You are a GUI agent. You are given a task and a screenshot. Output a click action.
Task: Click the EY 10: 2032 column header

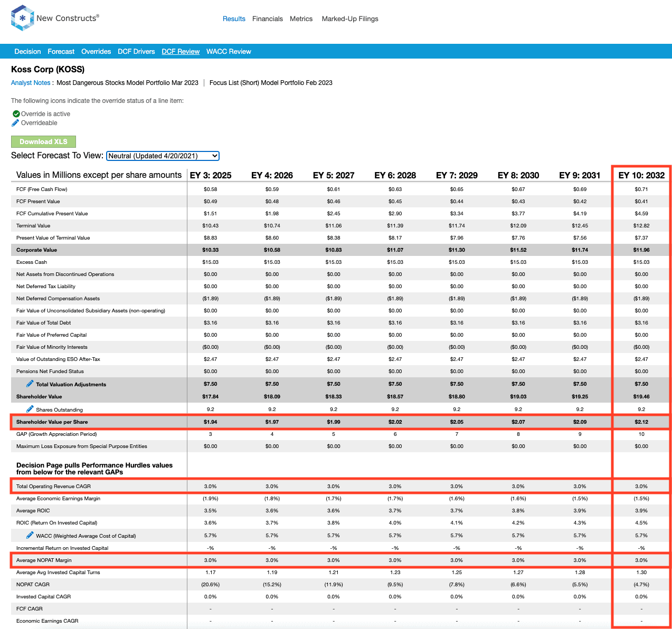click(x=641, y=175)
